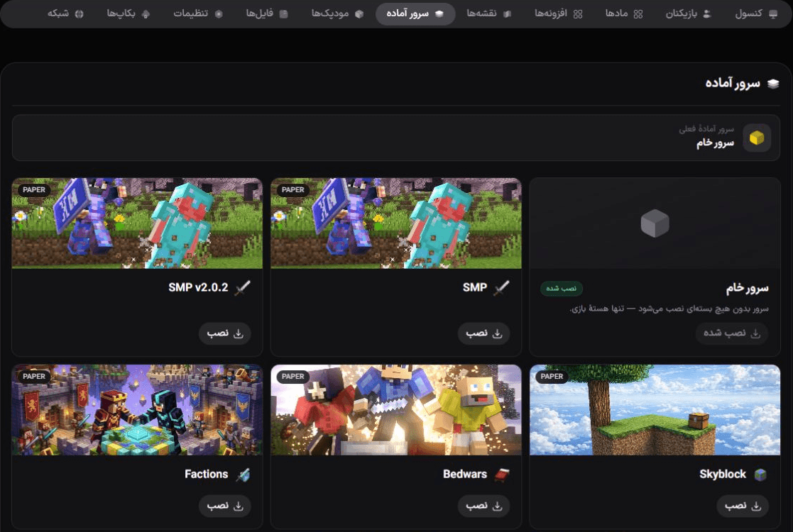Install the Bedwars server pack
Image resolution: width=793 pixels, height=532 pixels.
click(x=483, y=506)
